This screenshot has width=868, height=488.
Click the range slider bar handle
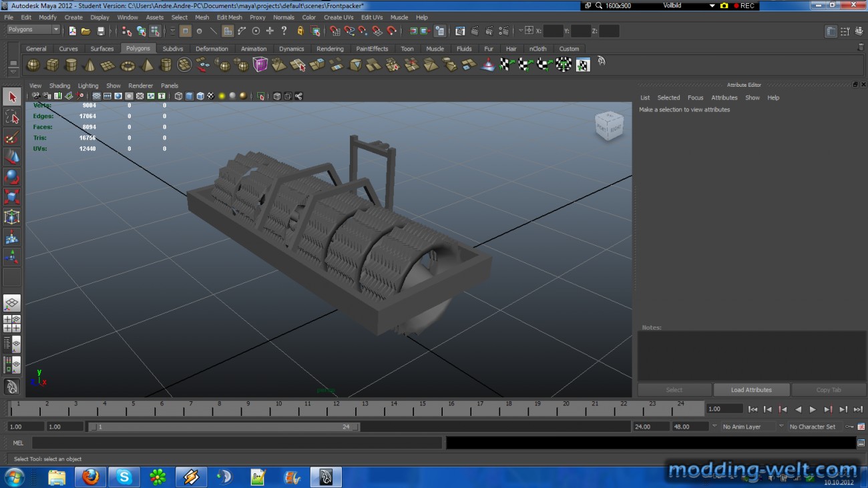pyautogui.click(x=224, y=427)
